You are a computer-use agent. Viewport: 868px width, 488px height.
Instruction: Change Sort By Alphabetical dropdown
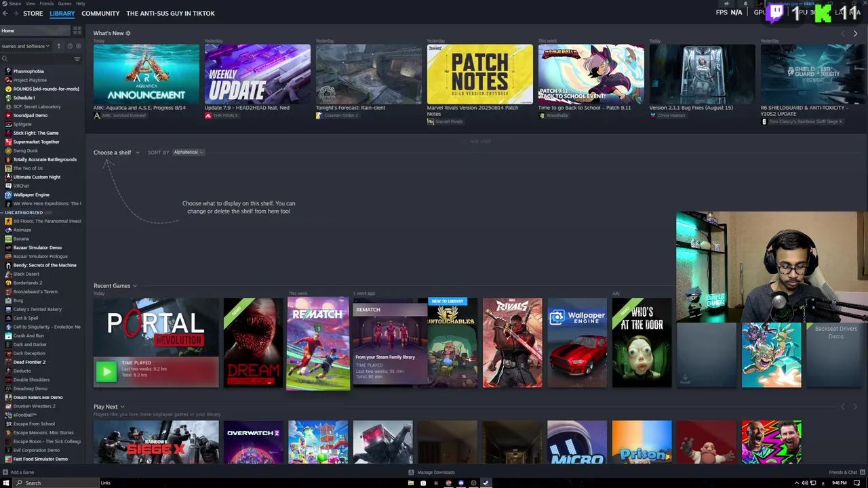click(x=188, y=152)
